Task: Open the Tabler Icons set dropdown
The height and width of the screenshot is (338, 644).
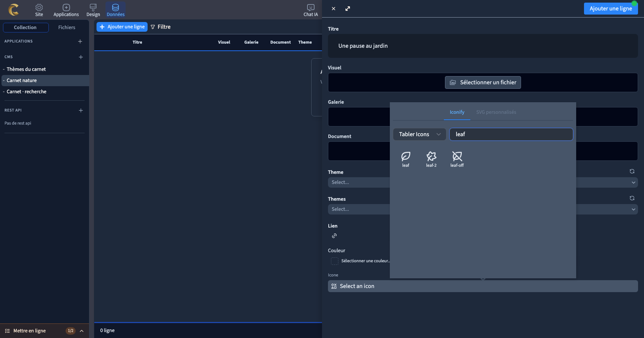Action: coord(420,134)
